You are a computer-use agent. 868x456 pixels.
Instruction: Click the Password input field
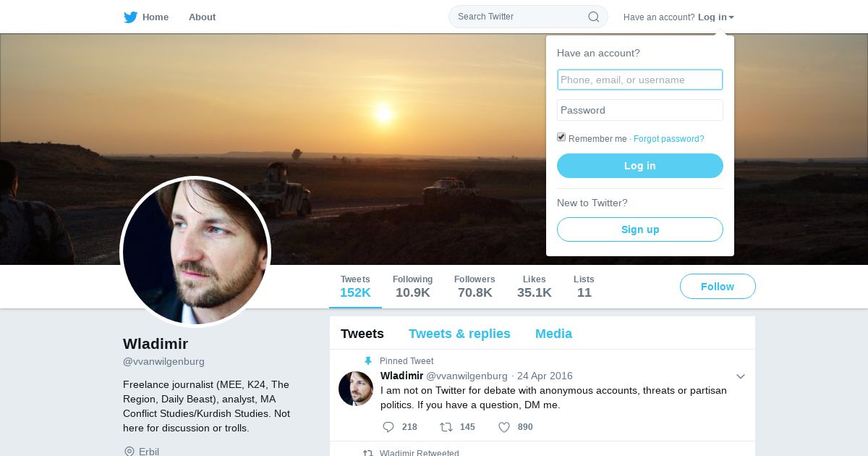[x=640, y=110]
